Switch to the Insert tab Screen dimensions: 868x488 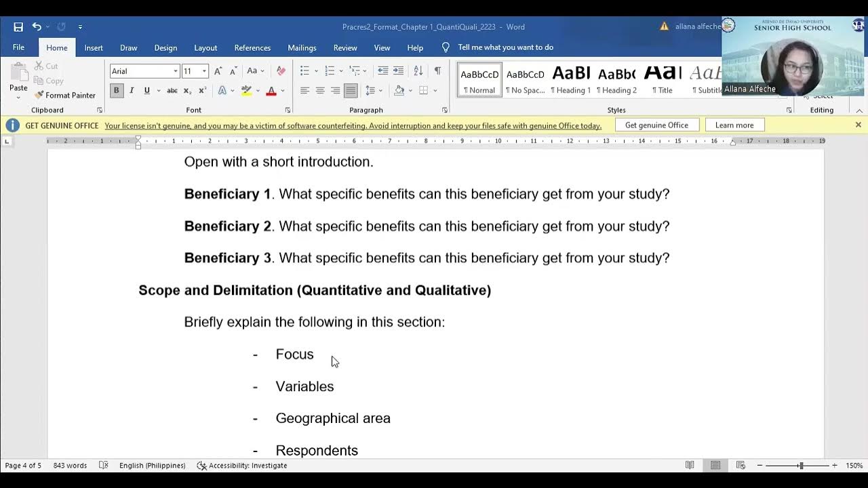tap(94, 47)
